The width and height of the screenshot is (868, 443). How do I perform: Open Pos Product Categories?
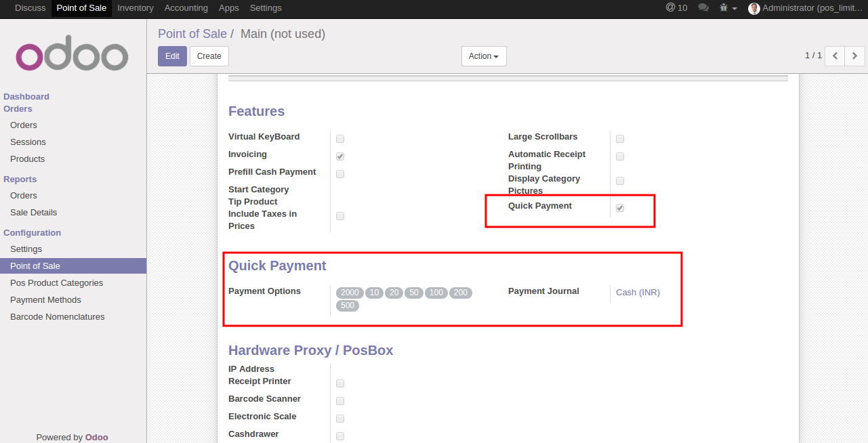click(x=57, y=283)
